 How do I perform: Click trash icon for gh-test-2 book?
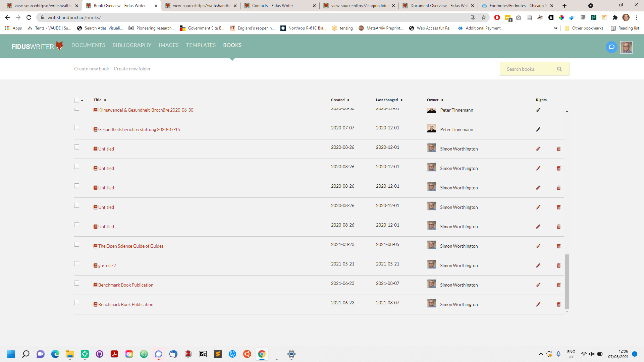click(x=558, y=265)
